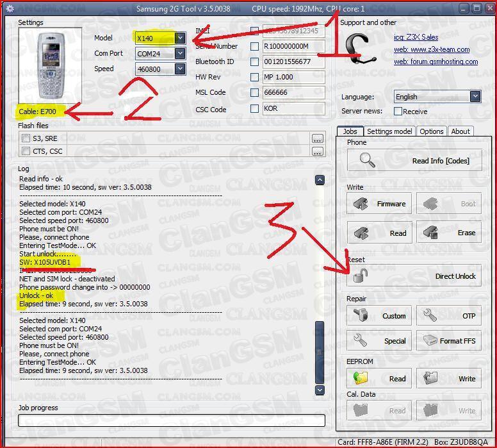Click the Custom repair tool icon
497x448 pixels.
tap(361, 315)
